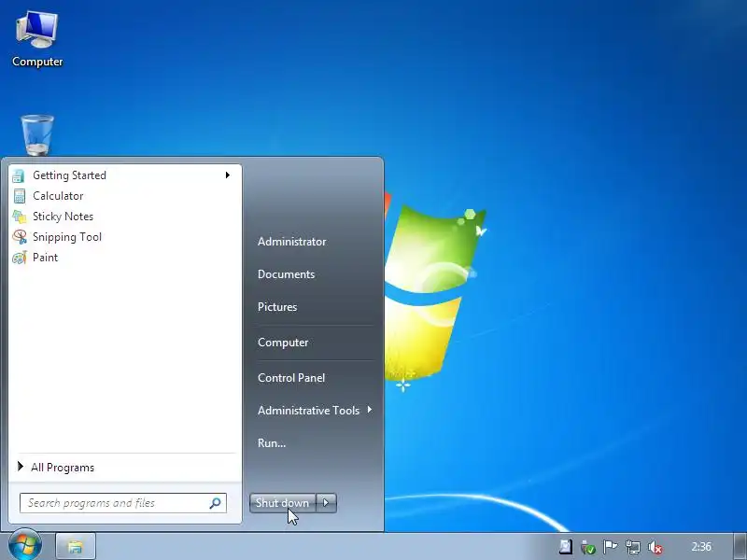Click the Safely Remove Hardware tray icon

588,547
